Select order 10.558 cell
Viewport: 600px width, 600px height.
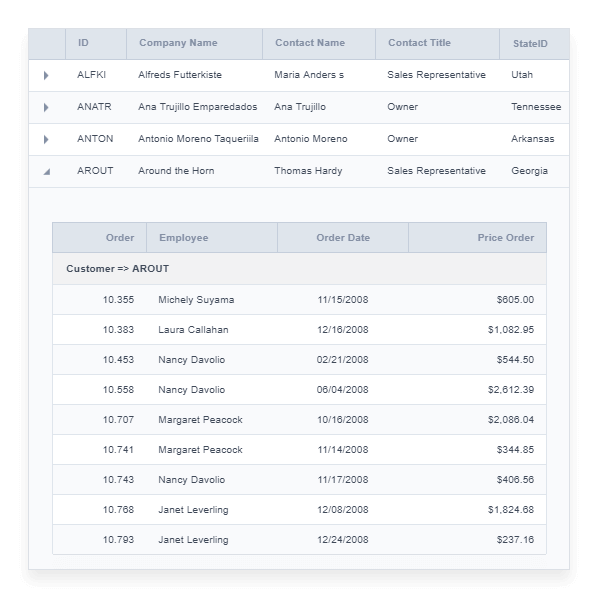tap(99, 390)
